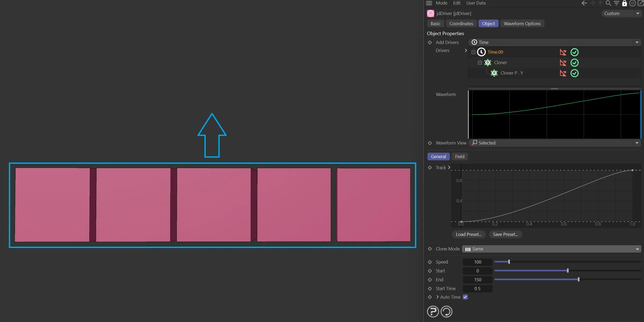The image size is (644, 322).
Task: Click the help question mark icon
Action: coord(433,312)
